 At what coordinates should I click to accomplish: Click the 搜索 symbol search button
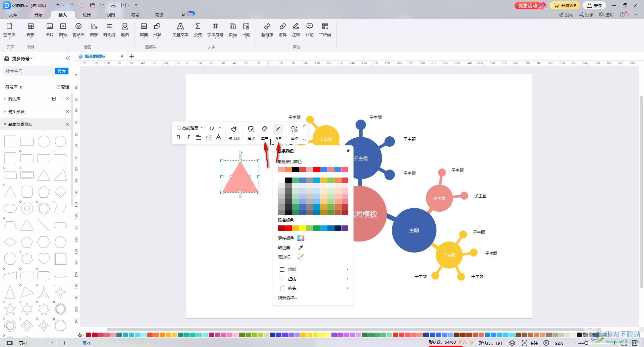62,71
